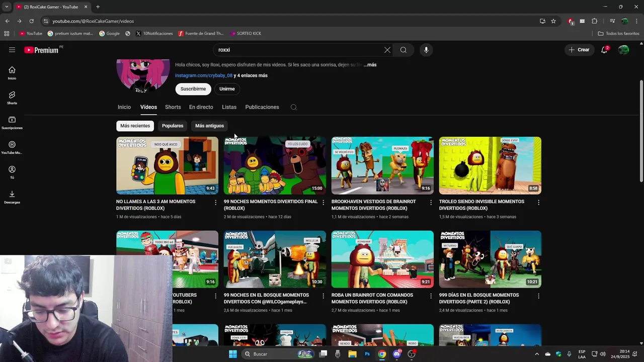
Task: Select the Más antiguos filter chip
Action: pyautogui.click(x=209, y=126)
